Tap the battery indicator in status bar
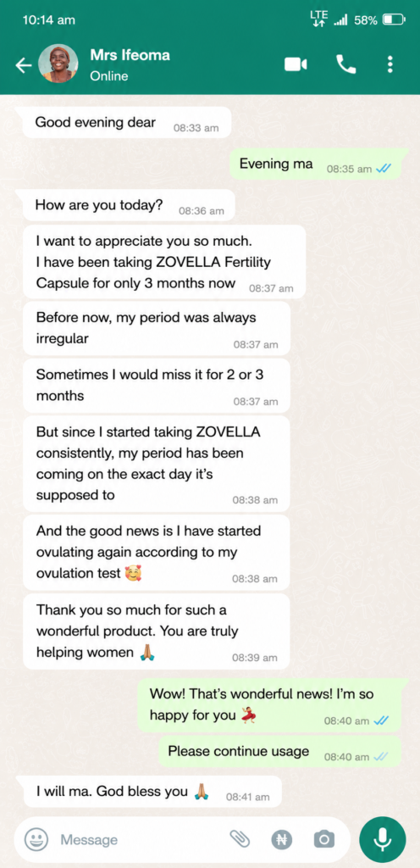420x868 pixels. pyautogui.click(x=395, y=20)
